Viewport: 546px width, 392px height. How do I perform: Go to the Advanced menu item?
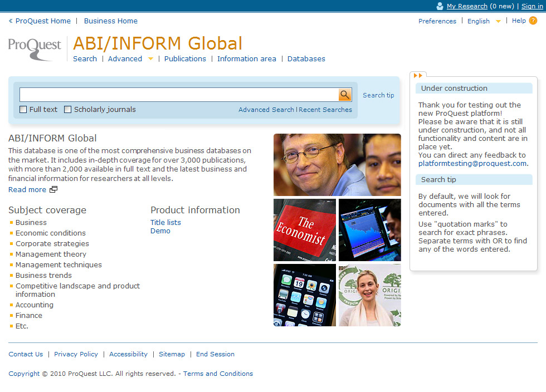click(x=125, y=59)
